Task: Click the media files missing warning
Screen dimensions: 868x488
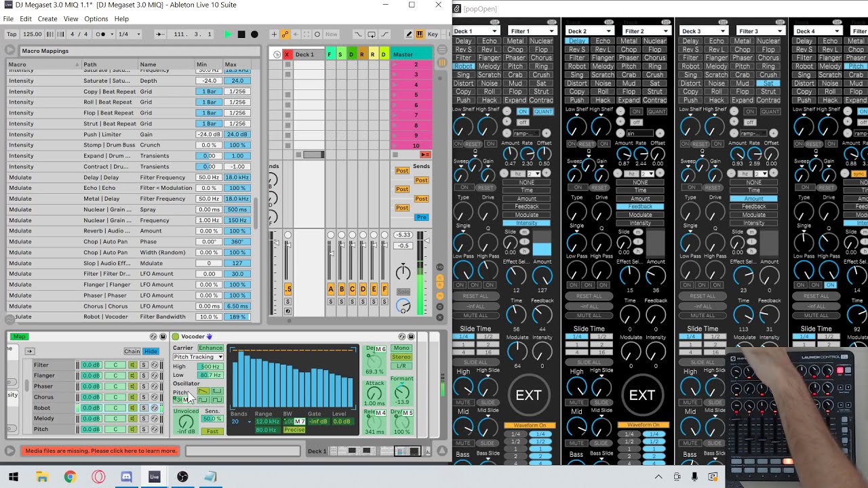Action: click(102, 451)
